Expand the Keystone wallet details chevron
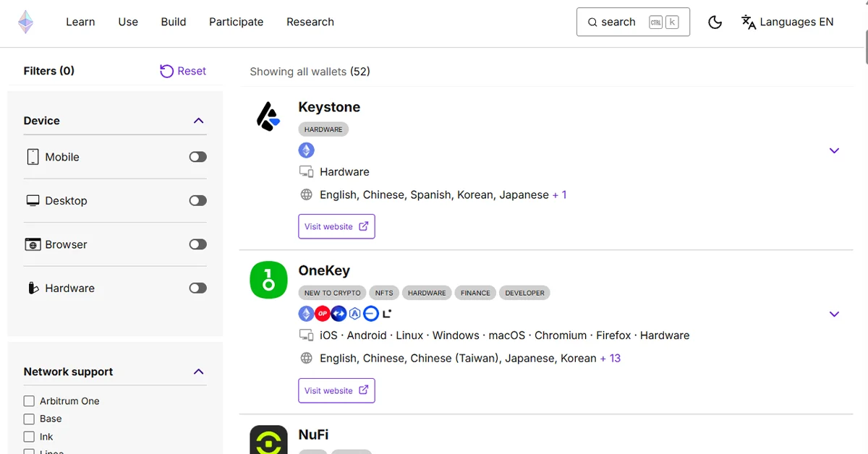 pyautogui.click(x=834, y=150)
